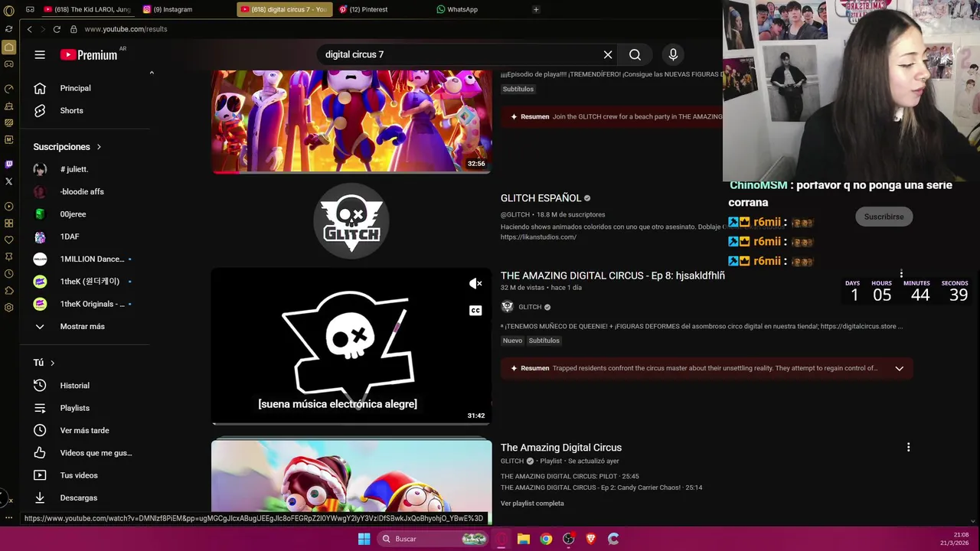Open Historial in the YouTube sidebar
This screenshot has width=980, height=551.
74,386
